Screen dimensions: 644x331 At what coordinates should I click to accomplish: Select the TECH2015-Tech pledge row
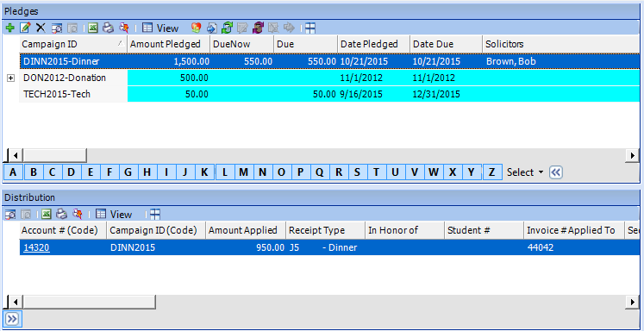pos(329,95)
